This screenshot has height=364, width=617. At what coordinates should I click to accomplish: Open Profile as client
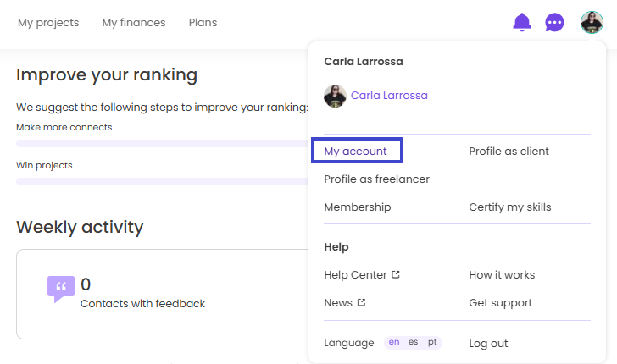click(509, 152)
